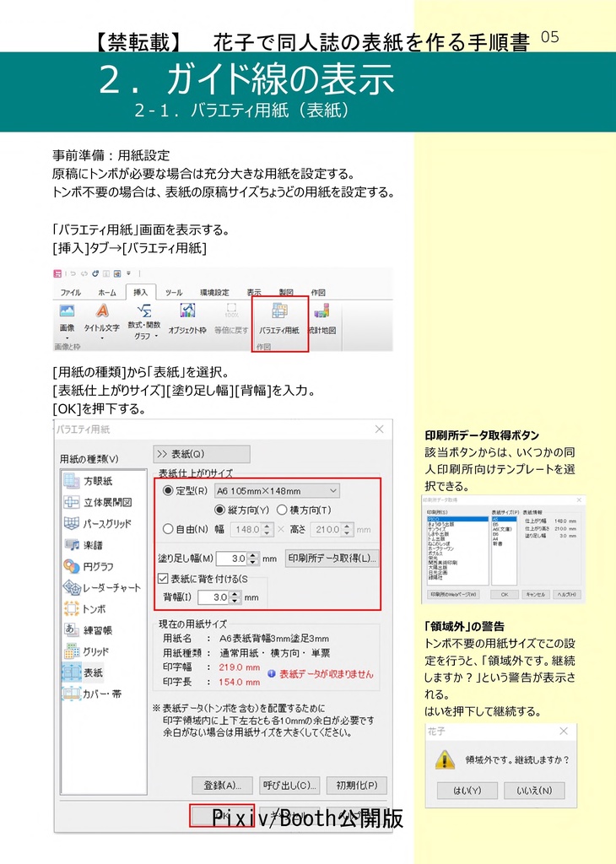Image resolution: width=616 pixels, height=864 pixels.
Task: Click ヘルプ(H) in 印刷所データ取得 dialog
Action: [x=567, y=595]
